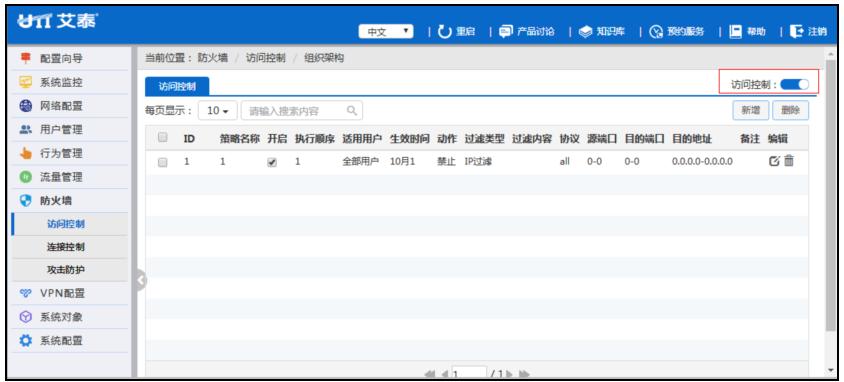Open 产品讨论 product discussion
This screenshot has height=382, width=844.
pyautogui.click(x=527, y=32)
